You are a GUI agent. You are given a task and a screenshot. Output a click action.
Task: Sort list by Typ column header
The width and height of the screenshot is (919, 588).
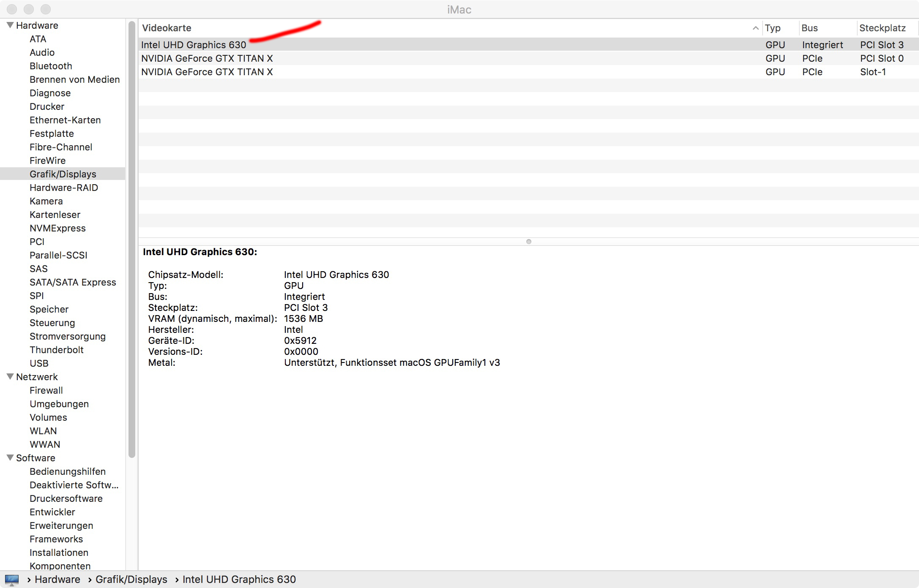click(773, 28)
